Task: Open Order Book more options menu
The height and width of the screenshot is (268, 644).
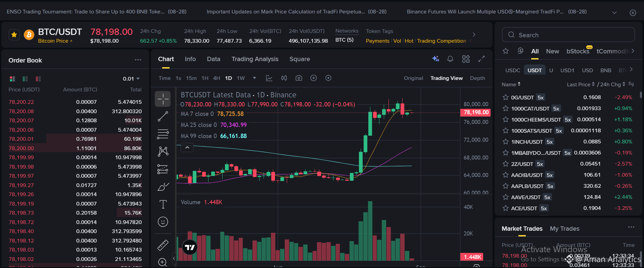Action: coord(138,60)
